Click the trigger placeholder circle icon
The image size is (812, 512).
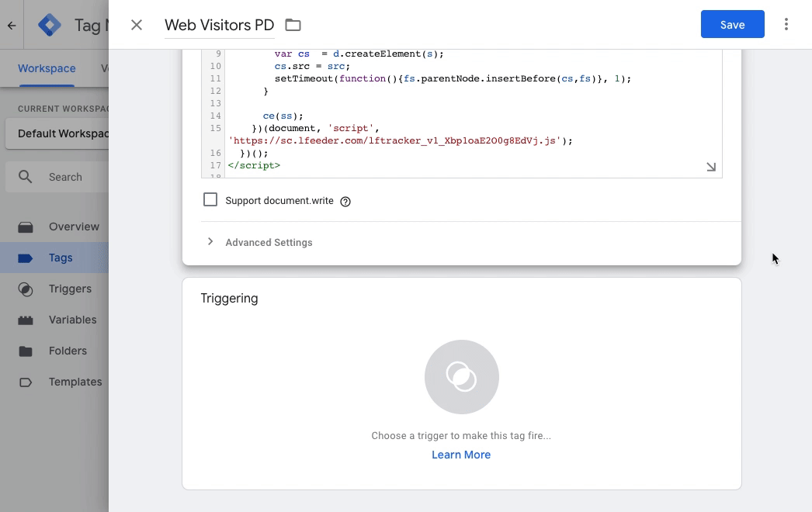[x=461, y=377]
